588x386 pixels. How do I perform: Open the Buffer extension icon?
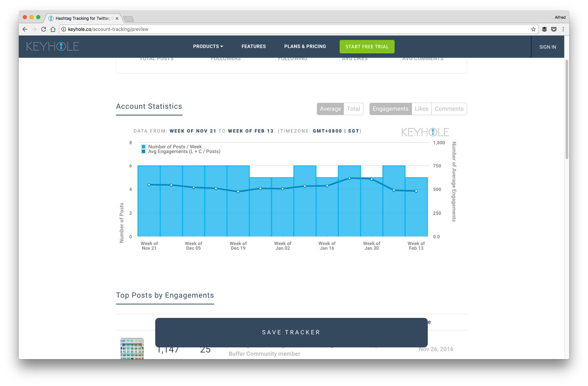click(544, 29)
